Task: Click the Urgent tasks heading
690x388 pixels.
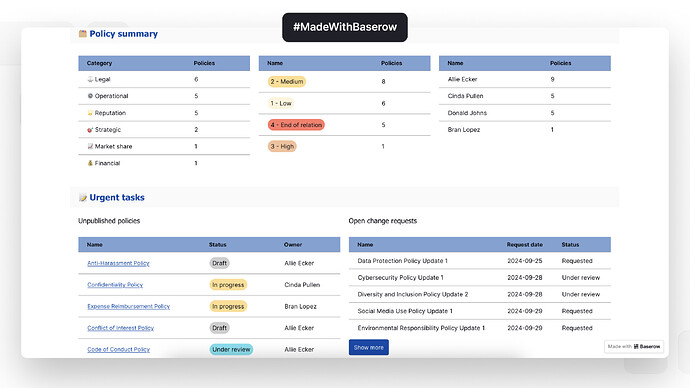Action: point(117,198)
